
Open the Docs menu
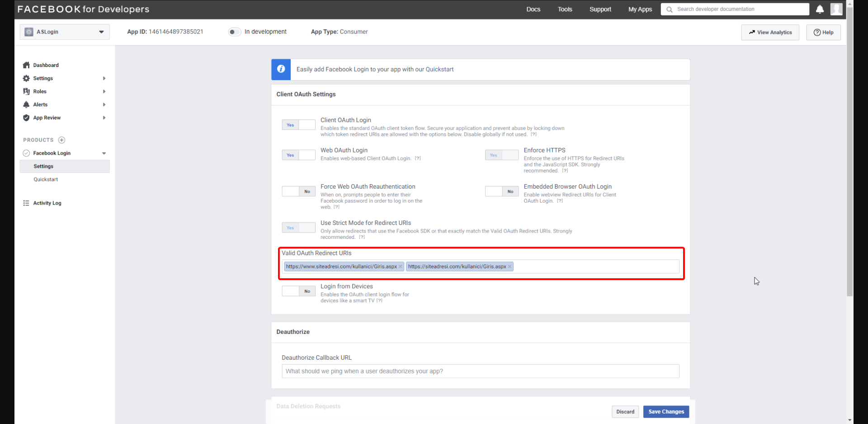pos(533,9)
